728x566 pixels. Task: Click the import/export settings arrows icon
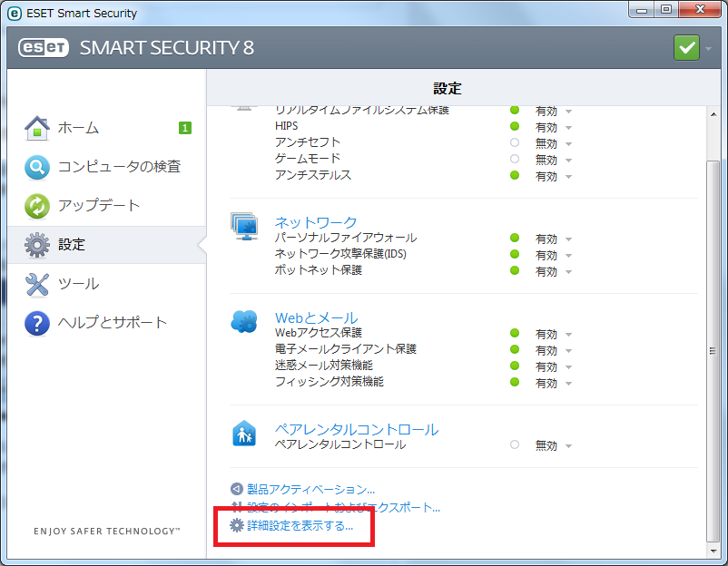[237, 507]
